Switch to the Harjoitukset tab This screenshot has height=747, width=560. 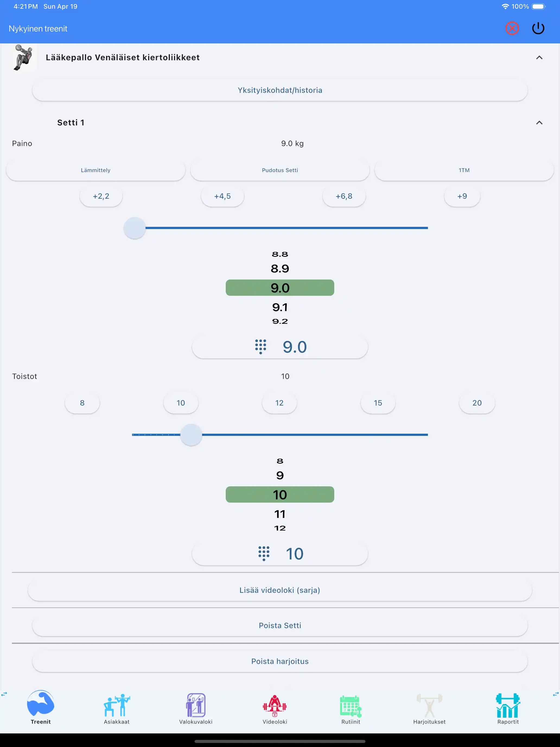[429, 708]
